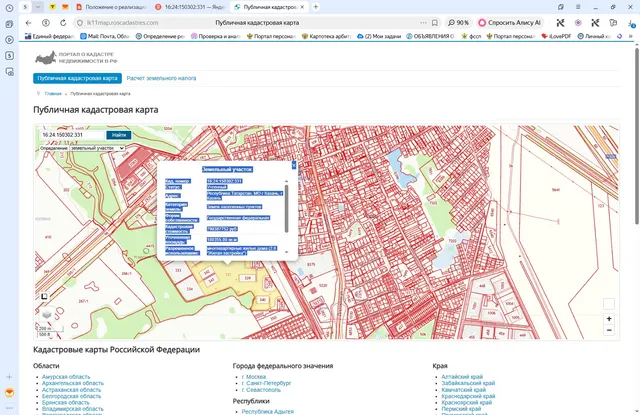This screenshot has width=640, height=415.
Task: Open 'iLovePDF' bookmark
Action: point(556,36)
